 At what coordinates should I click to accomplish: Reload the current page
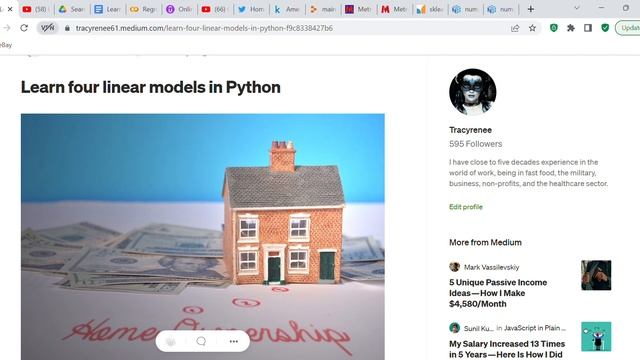pos(24,28)
